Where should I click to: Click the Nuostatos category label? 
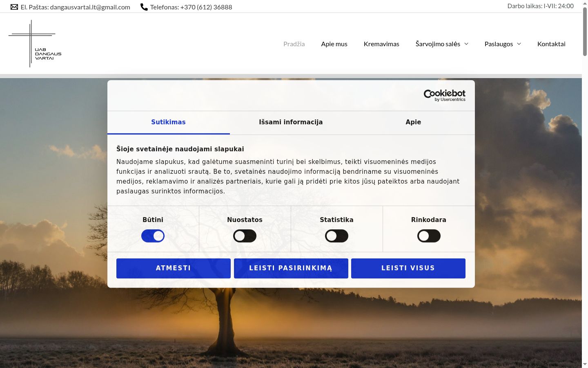click(245, 220)
